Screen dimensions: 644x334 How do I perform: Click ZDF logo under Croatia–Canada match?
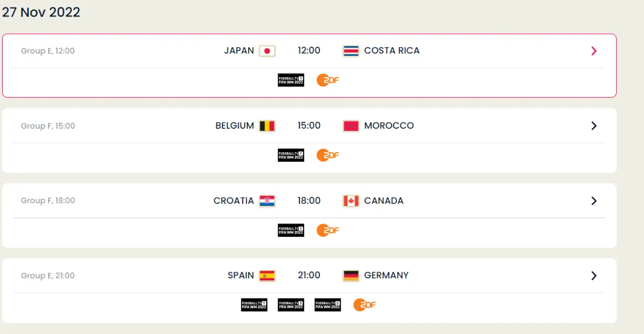(327, 231)
